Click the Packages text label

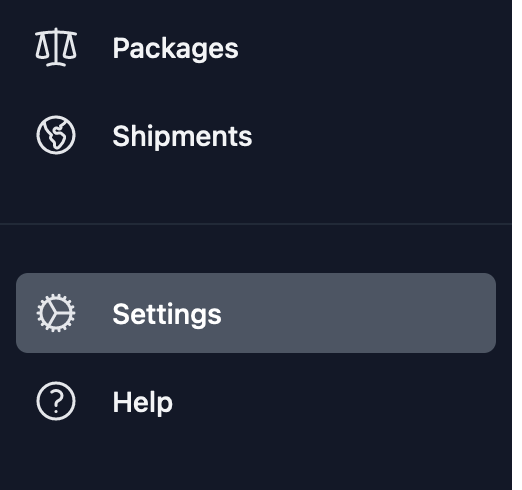[175, 49]
